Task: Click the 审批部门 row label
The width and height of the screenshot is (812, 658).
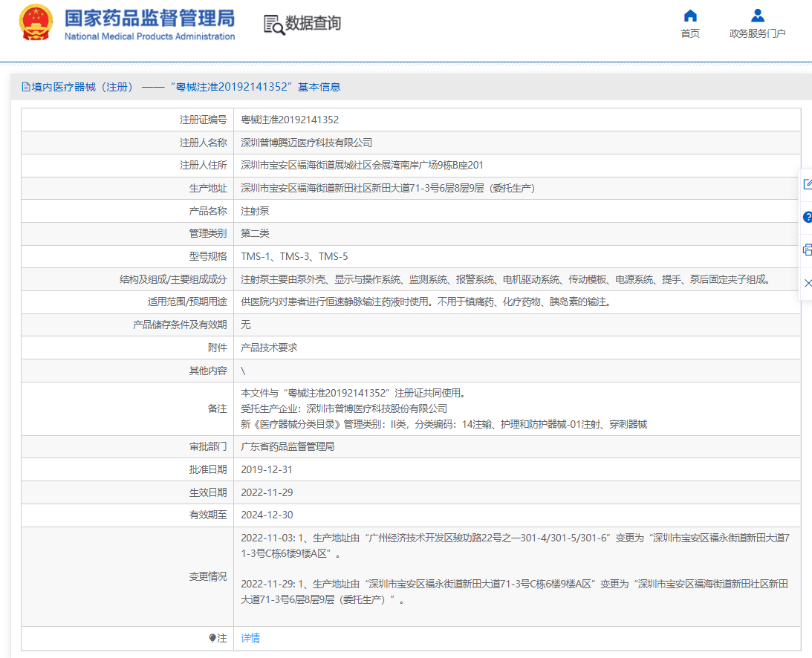Action: [x=208, y=446]
